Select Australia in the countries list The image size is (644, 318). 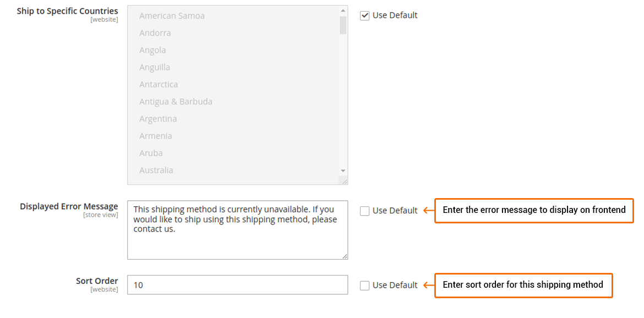pyautogui.click(x=156, y=170)
